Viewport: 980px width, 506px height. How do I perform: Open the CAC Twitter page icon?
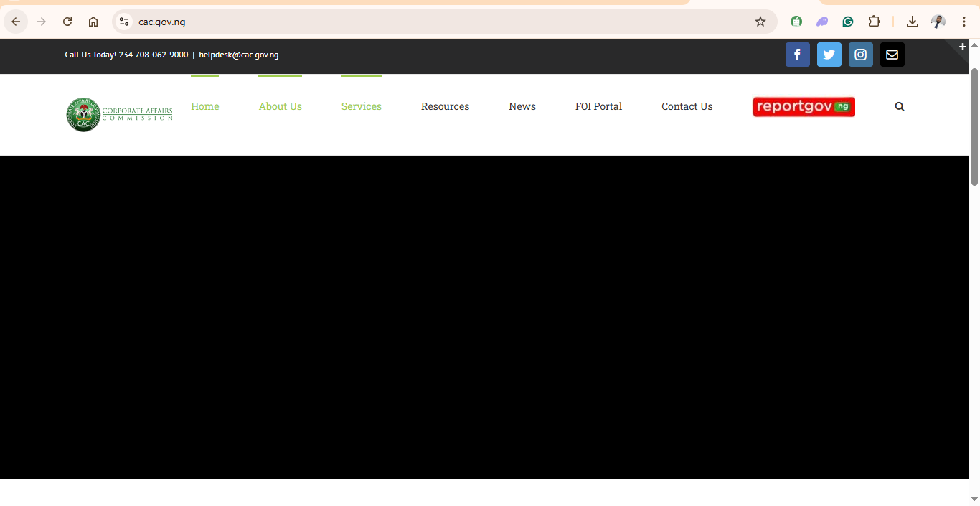click(x=829, y=55)
